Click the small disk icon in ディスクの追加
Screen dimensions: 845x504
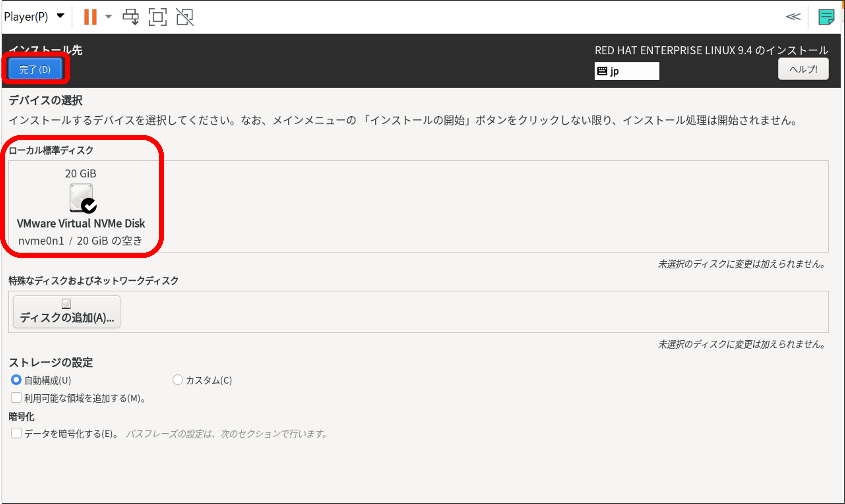(66, 304)
